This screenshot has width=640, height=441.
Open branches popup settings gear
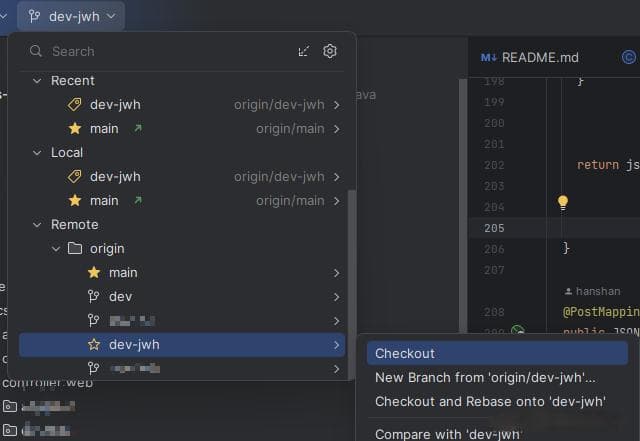[x=330, y=51]
